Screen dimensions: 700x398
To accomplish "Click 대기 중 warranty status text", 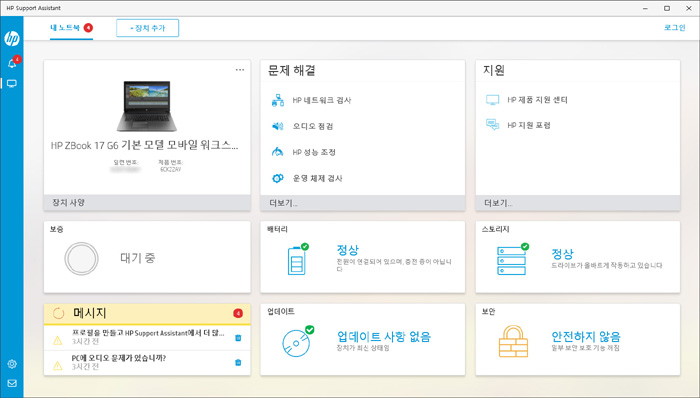I will (138, 258).
